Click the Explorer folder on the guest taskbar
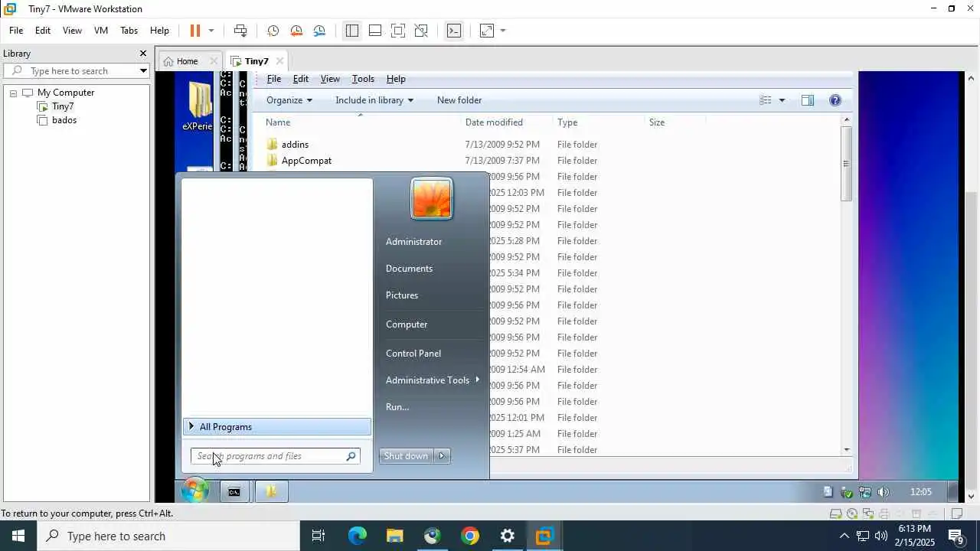The image size is (980, 551). pyautogui.click(x=270, y=492)
